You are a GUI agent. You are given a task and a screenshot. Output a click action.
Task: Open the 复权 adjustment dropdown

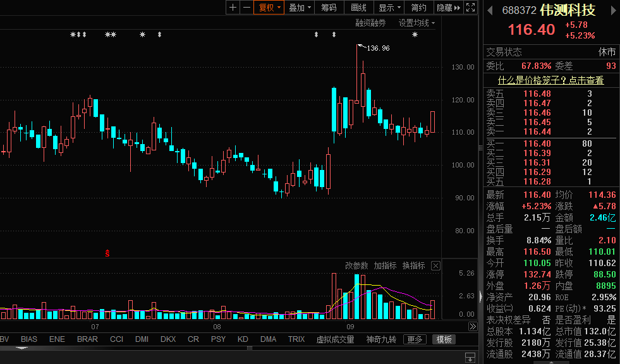coord(269,8)
